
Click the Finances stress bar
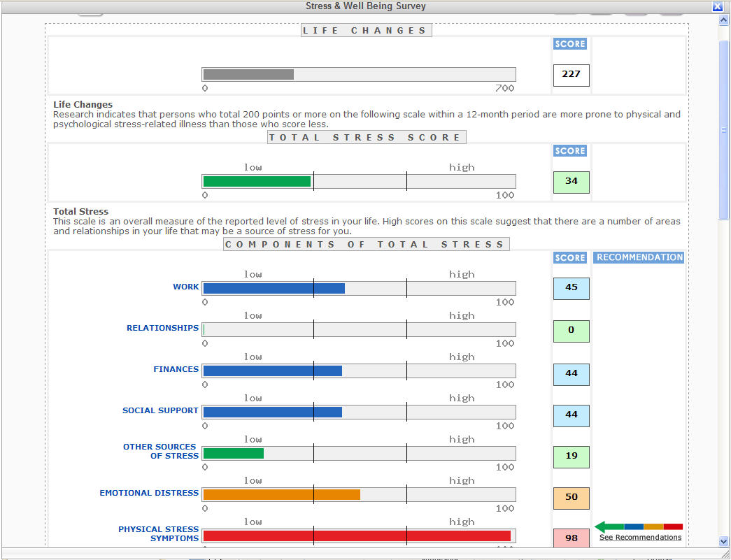(273, 371)
